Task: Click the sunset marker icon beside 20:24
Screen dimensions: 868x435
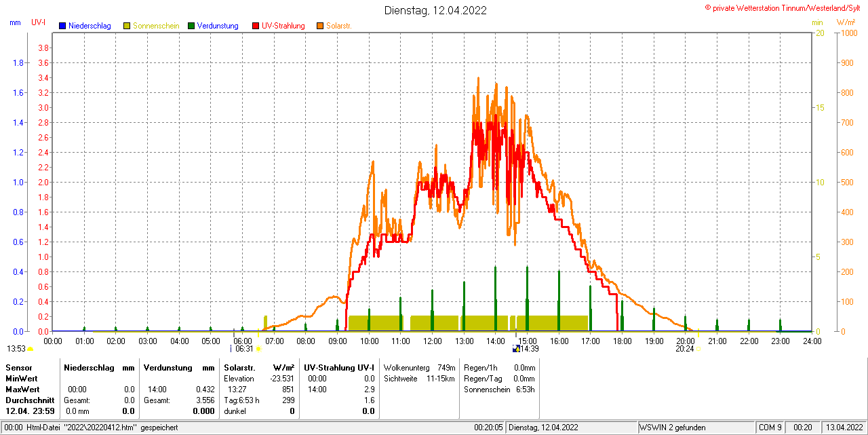Action: [x=698, y=349]
